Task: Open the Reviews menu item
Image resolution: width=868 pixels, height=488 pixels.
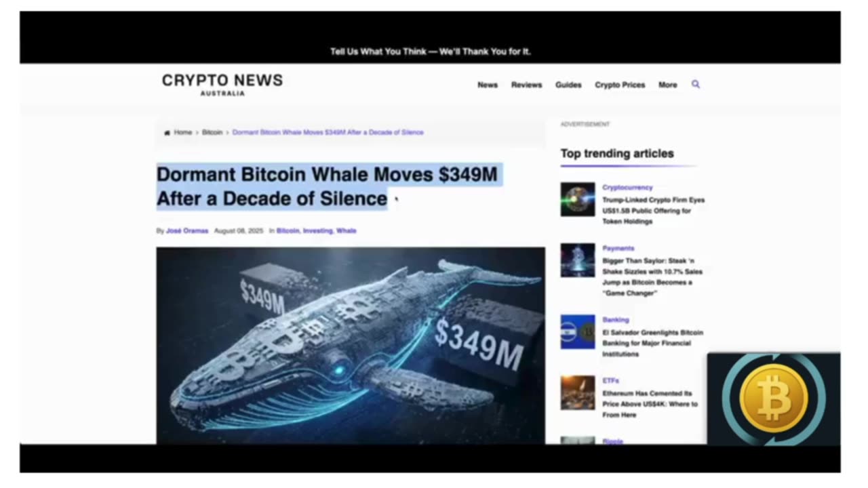Action: point(526,85)
